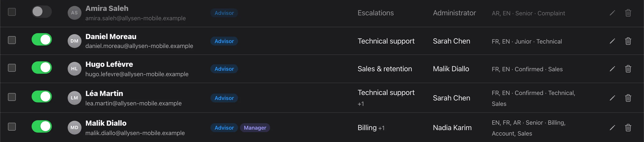Enable the Amira Saleh account toggle
The width and height of the screenshot is (644, 142).
coord(41,12)
